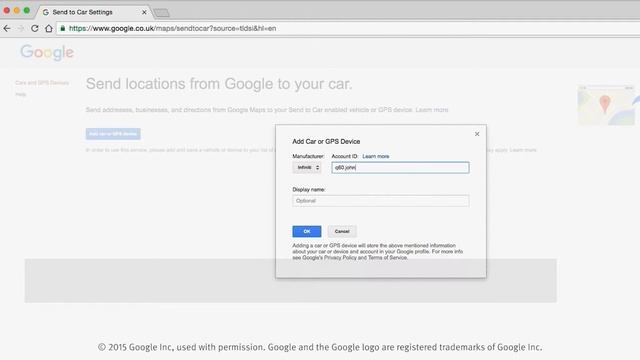Viewport: 640px width, 360px height.
Task: Open Terms of Service link in dialog
Action: tap(387, 258)
